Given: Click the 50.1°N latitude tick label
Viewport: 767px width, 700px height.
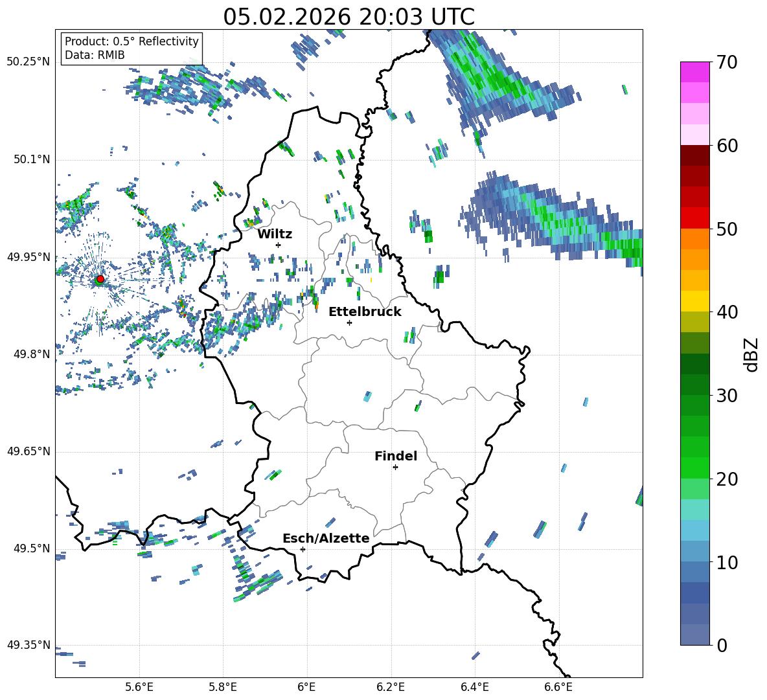Looking at the screenshot, I should [x=31, y=159].
